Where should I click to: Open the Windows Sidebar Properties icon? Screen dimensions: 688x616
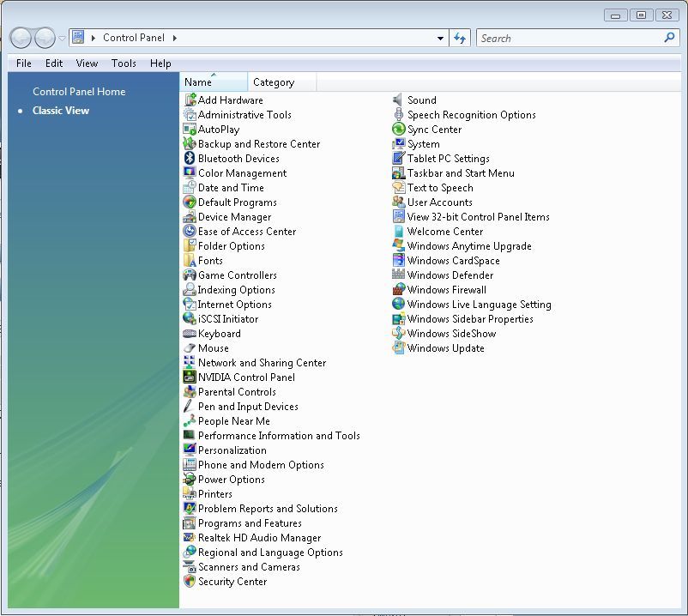pyautogui.click(x=398, y=319)
